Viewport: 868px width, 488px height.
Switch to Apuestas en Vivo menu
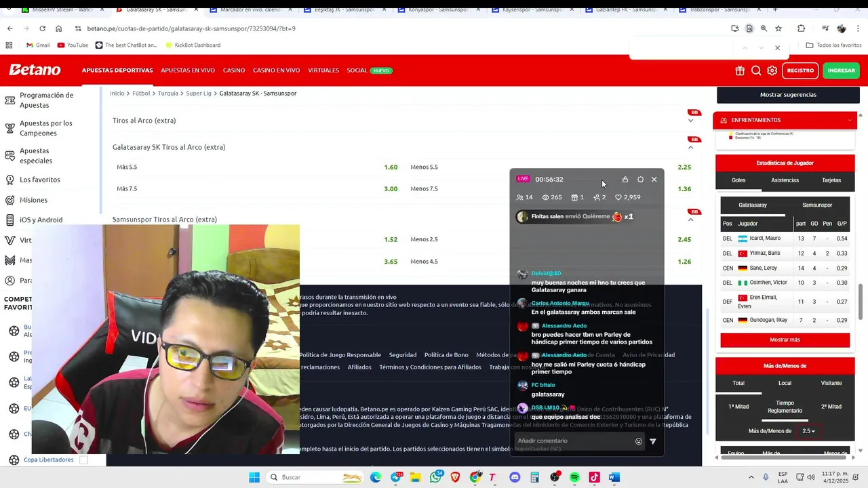point(188,70)
